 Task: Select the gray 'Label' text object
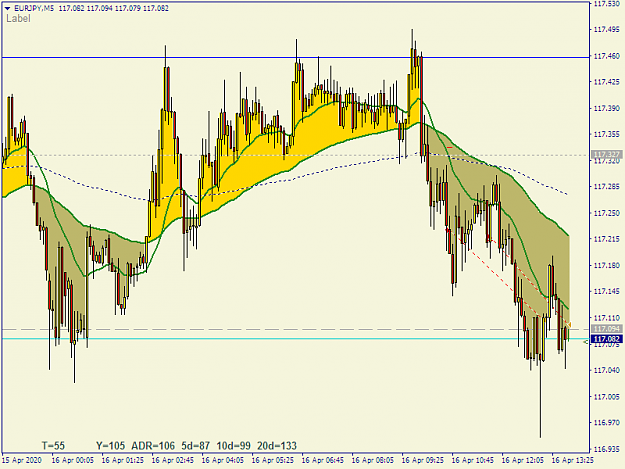click(18, 18)
